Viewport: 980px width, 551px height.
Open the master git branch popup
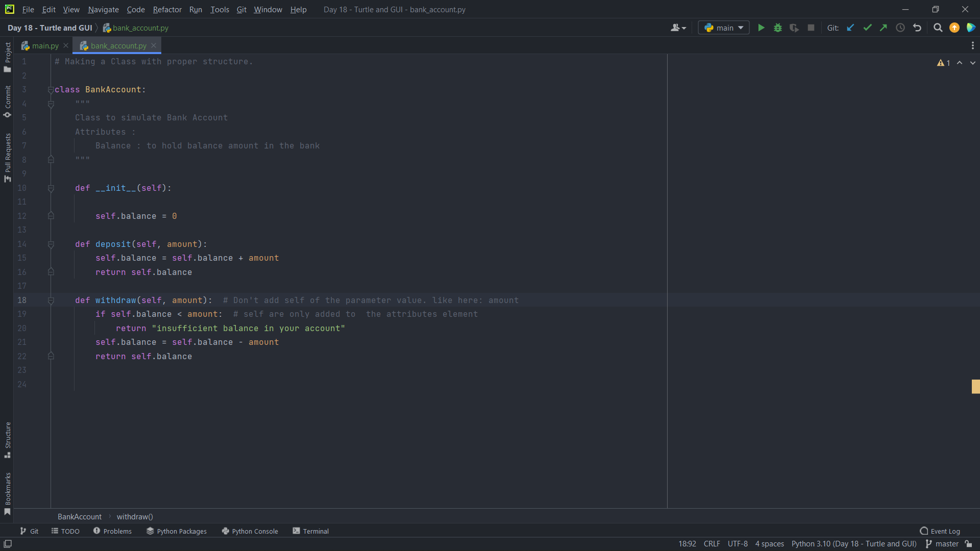[942, 544]
